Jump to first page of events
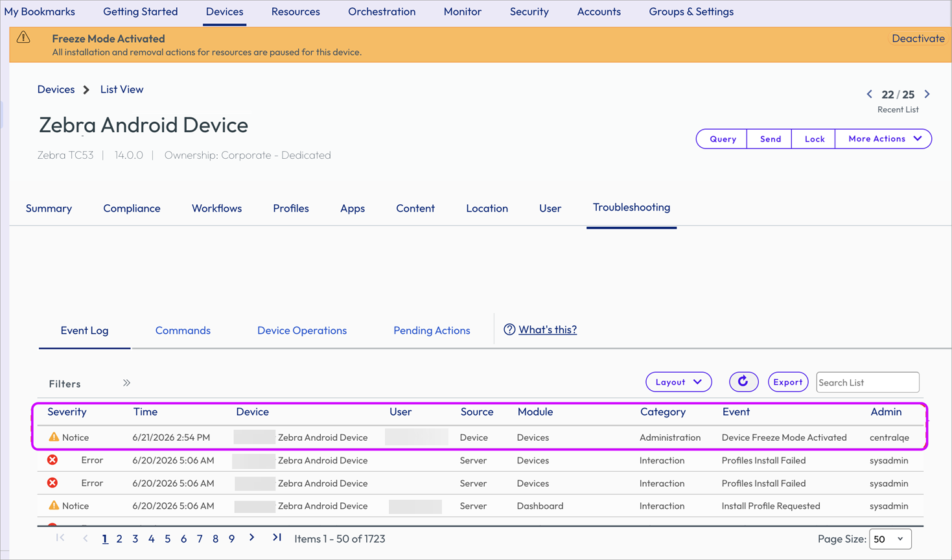 60,537
